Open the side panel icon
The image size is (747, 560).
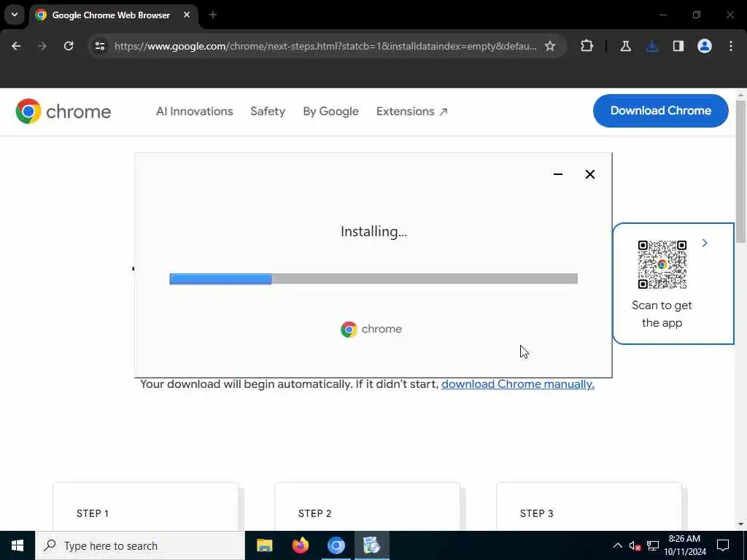(x=678, y=46)
